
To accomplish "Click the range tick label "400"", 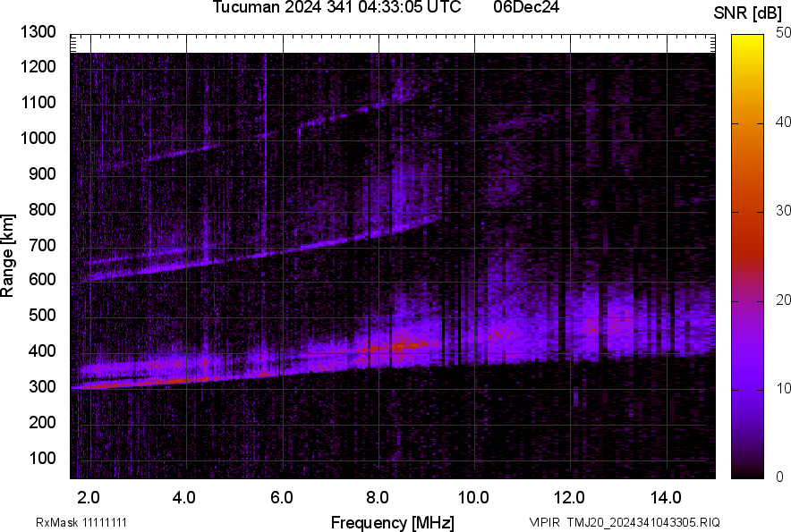I will pyautogui.click(x=42, y=350).
